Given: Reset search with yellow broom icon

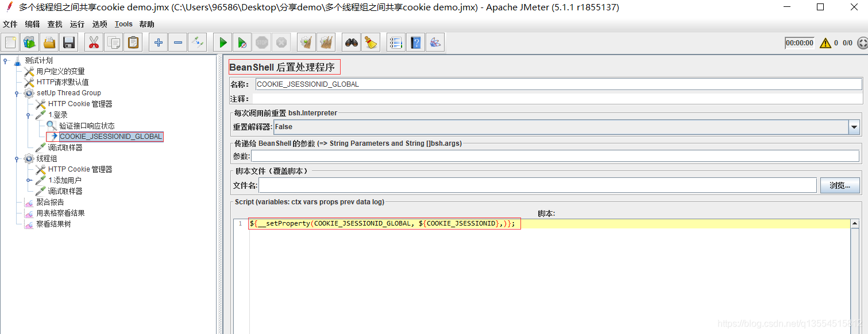Looking at the screenshot, I should click(x=371, y=42).
